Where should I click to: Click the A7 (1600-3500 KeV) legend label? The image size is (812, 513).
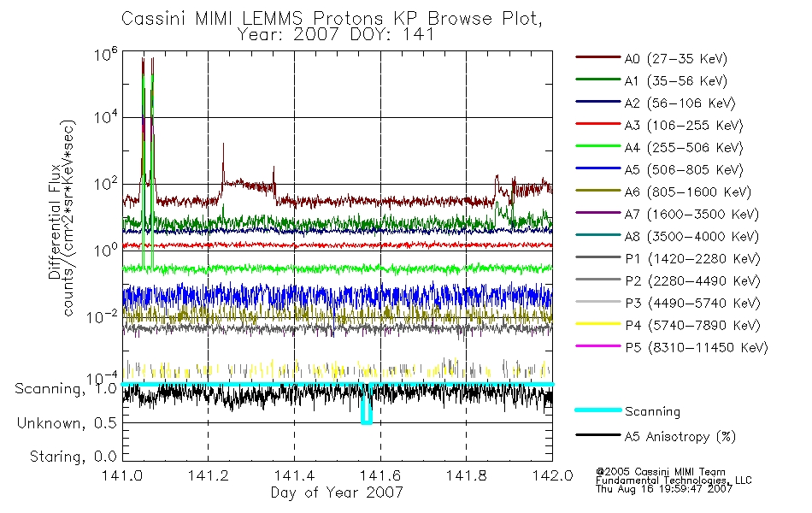[x=691, y=215]
